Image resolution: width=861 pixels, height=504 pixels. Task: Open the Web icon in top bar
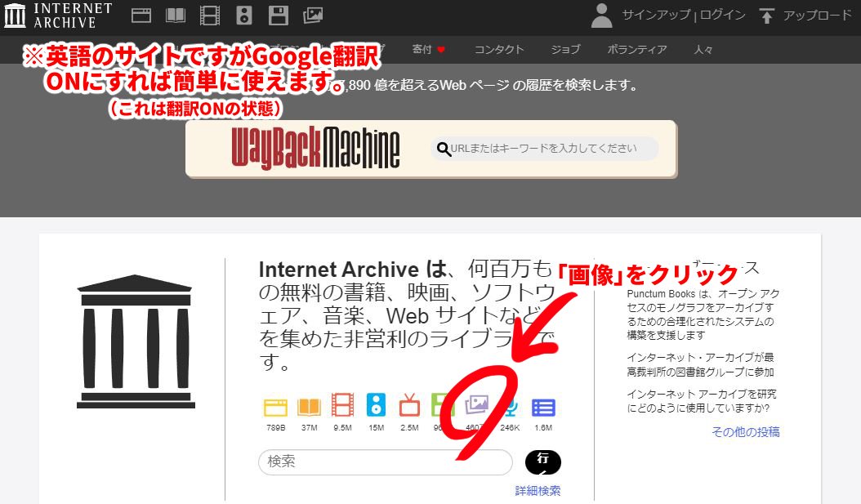[x=141, y=16]
